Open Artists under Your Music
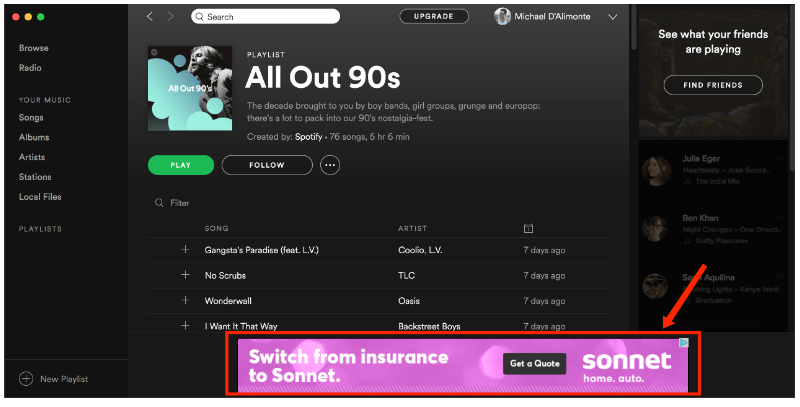Screen dimensions: 800x407 click(32, 157)
